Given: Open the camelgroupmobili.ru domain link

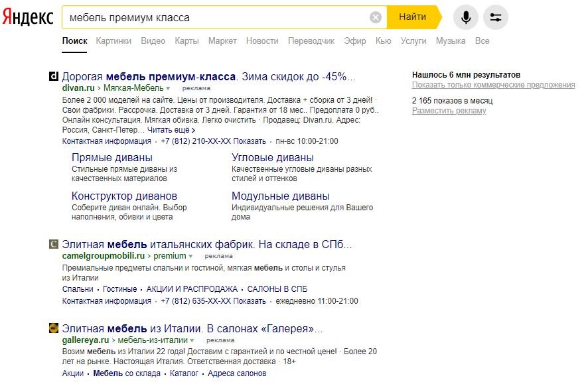Looking at the screenshot, I should click(103, 256).
